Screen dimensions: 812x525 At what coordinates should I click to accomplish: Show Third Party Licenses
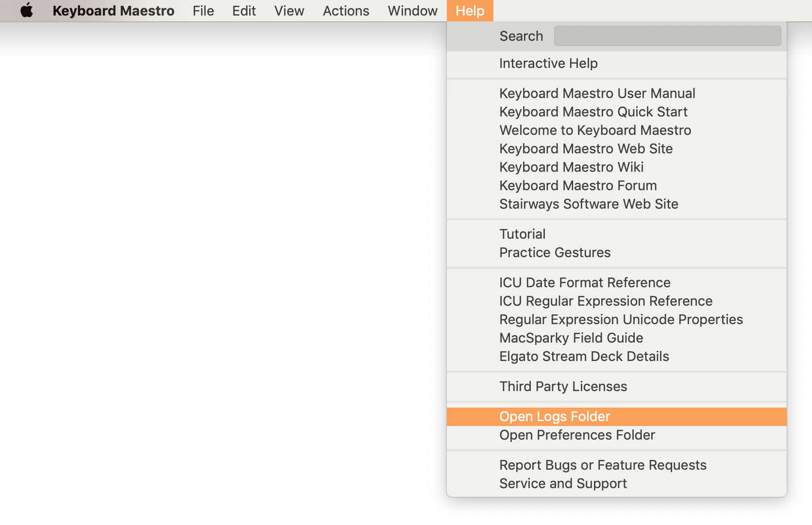616,386
